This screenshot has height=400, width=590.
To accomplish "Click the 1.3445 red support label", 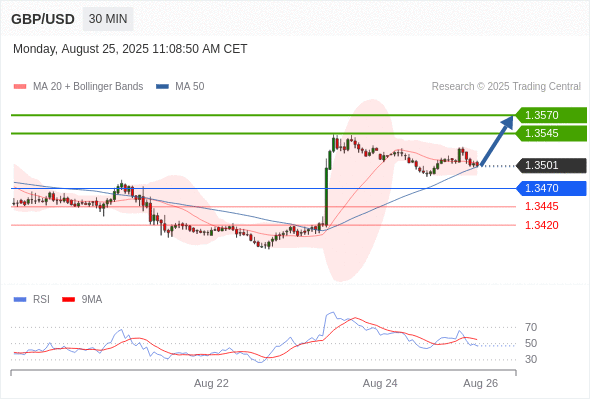I will [x=542, y=206].
